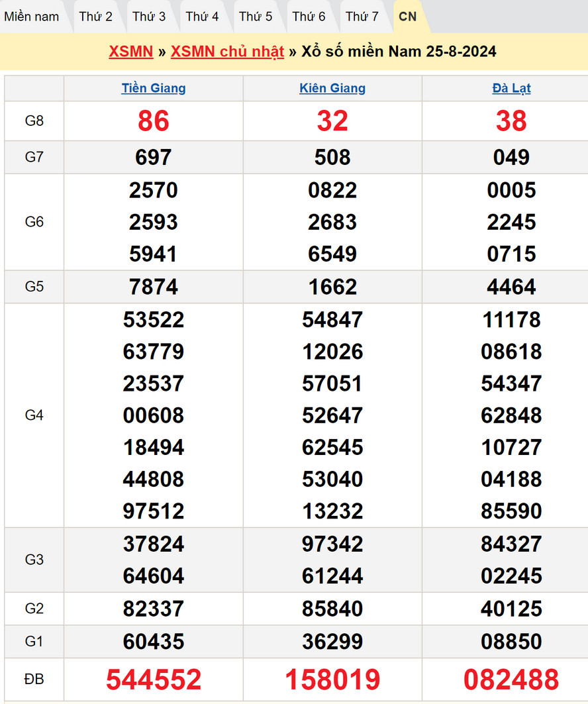The image size is (588, 704).
Task: Follow the XSMN chủ nhật link
Action: click(227, 52)
